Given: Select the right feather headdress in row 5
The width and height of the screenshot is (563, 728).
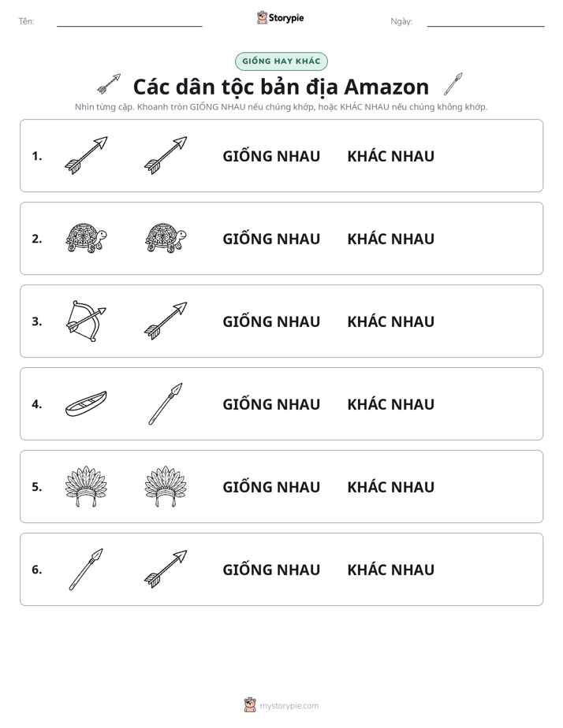Looking at the screenshot, I should 166,487.
